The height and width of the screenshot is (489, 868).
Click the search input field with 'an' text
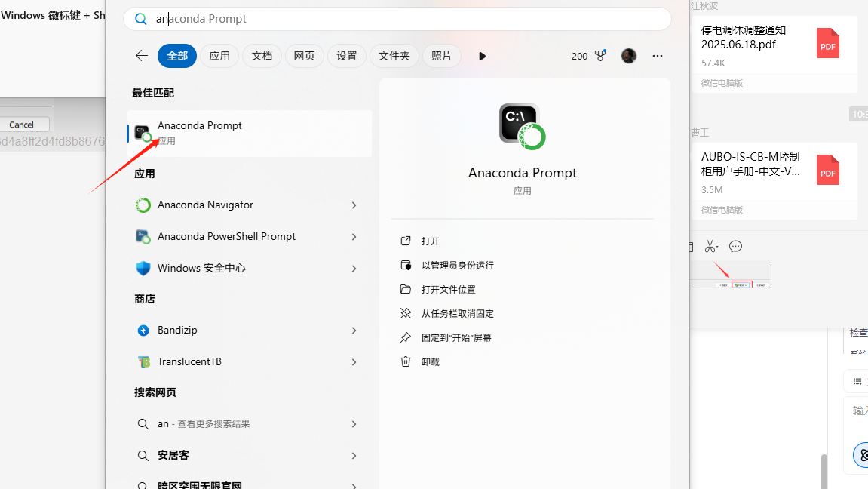coord(397,19)
